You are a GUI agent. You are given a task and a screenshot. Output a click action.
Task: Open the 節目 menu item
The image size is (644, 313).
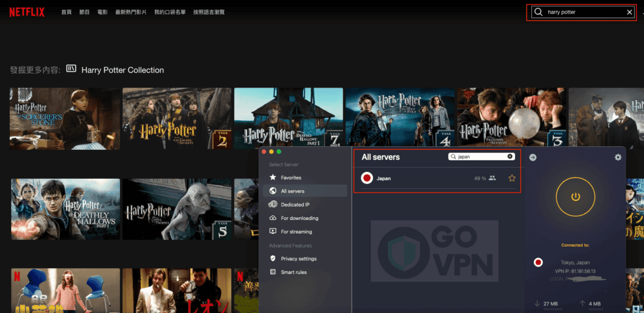(x=85, y=13)
